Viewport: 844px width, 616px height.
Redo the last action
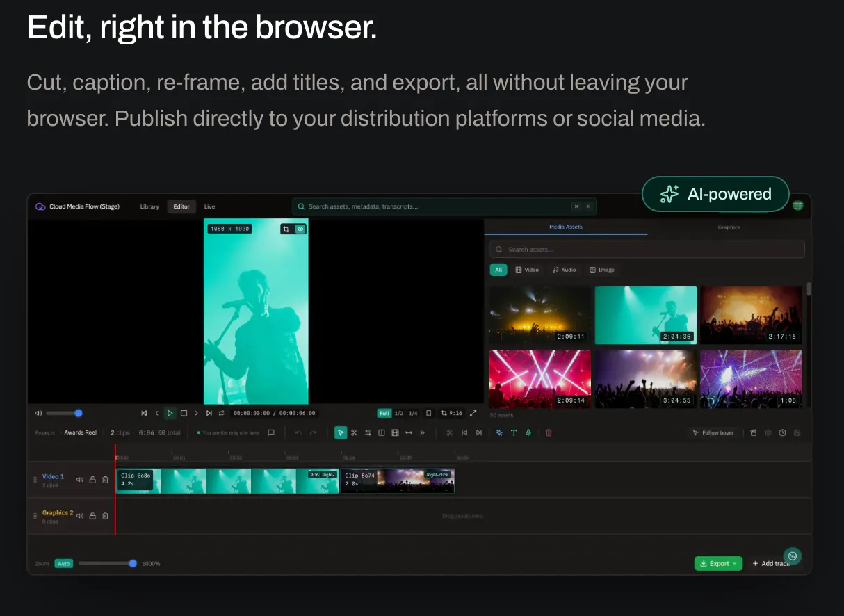313,432
